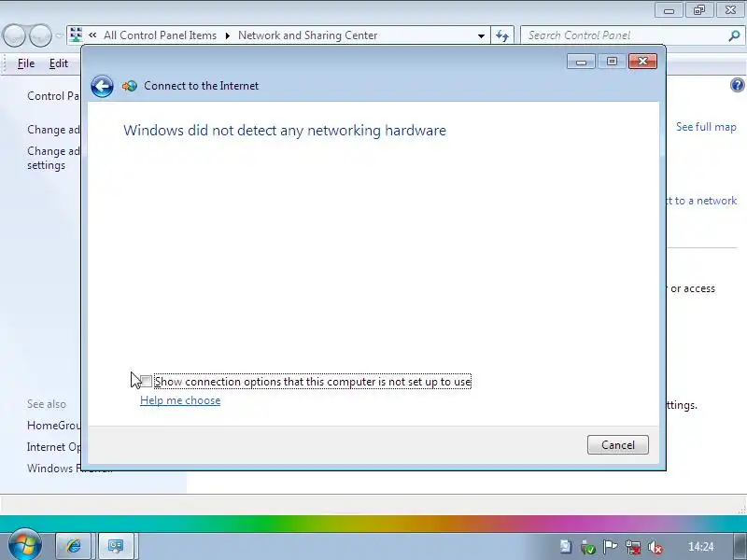Expand the address bar history dropdown
The width and height of the screenshot is (747, 560).
point(481,35)
